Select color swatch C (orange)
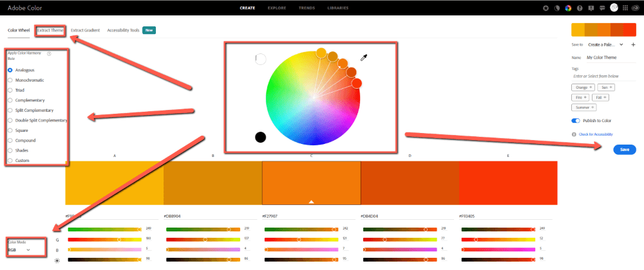644x270 pixels. coord(311,183)
